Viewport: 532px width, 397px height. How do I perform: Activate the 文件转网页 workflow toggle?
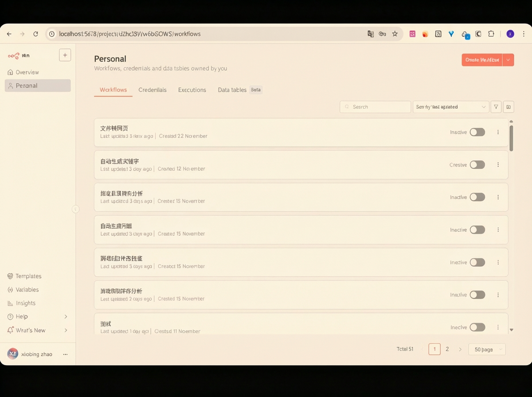477,132
